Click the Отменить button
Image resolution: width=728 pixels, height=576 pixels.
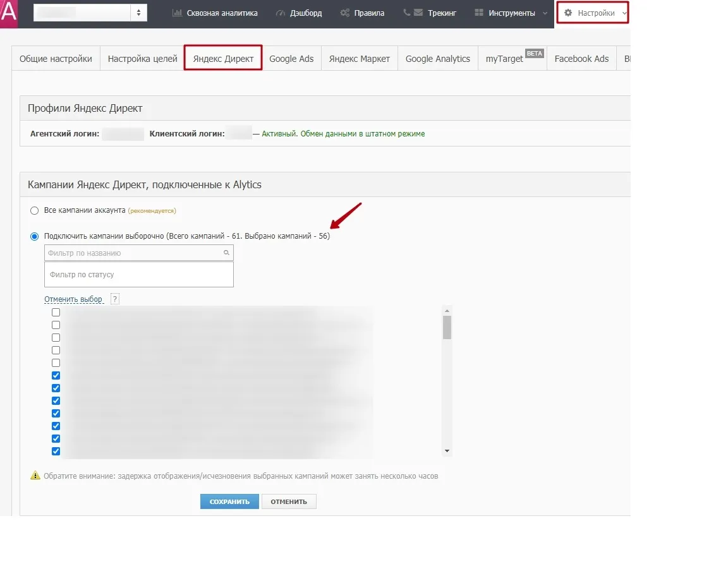[x=289, y=501]
